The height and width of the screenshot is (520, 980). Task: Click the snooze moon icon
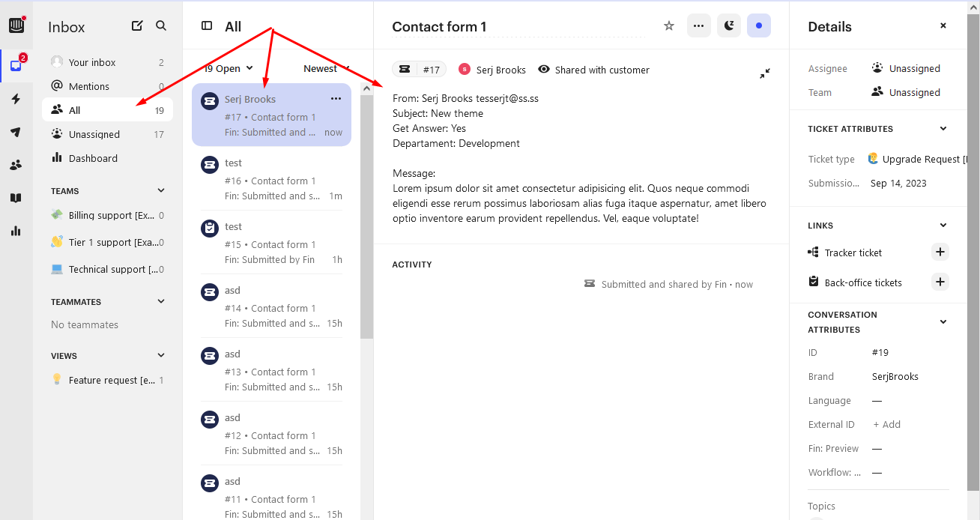pos(729,26)
